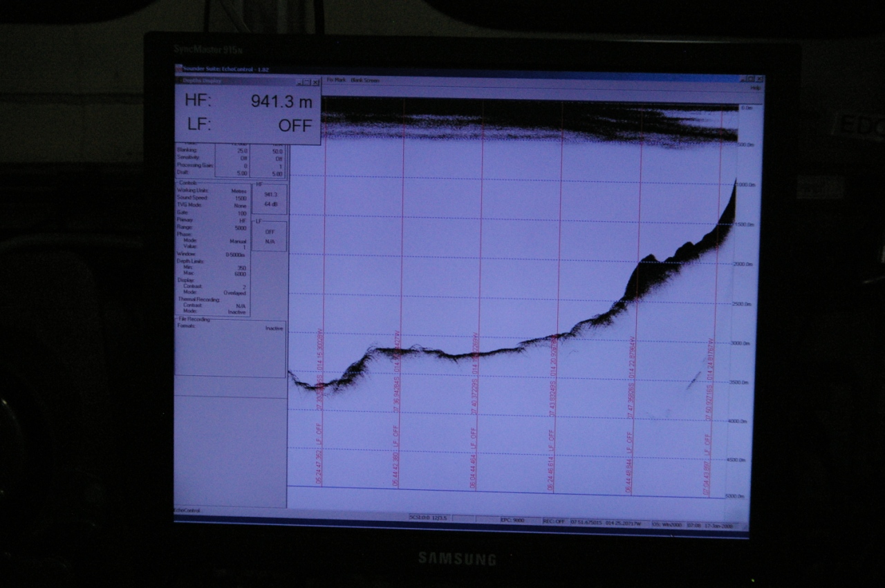Close the Depths Display window
This screenshot has width=885, height=588.
[316, 82]
